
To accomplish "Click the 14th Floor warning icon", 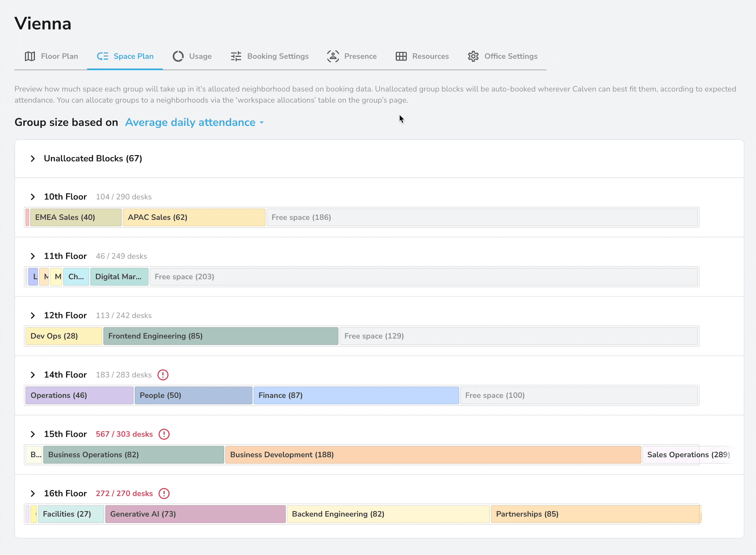I will 163,375.
